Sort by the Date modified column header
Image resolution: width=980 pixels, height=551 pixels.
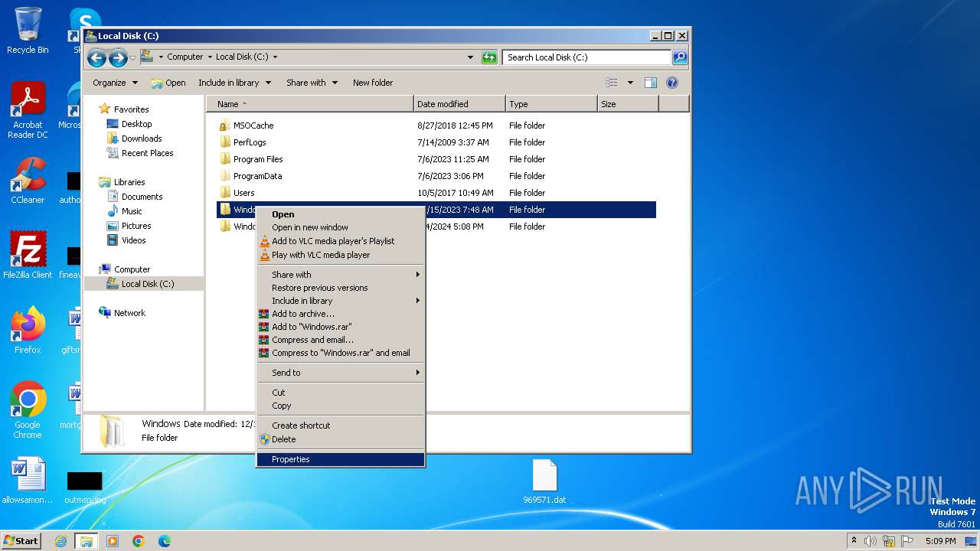(459, 104)
